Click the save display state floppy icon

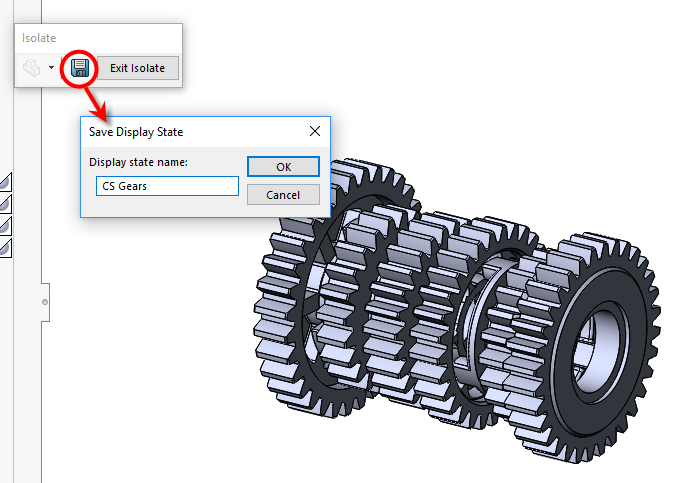[x=80, y=67]
